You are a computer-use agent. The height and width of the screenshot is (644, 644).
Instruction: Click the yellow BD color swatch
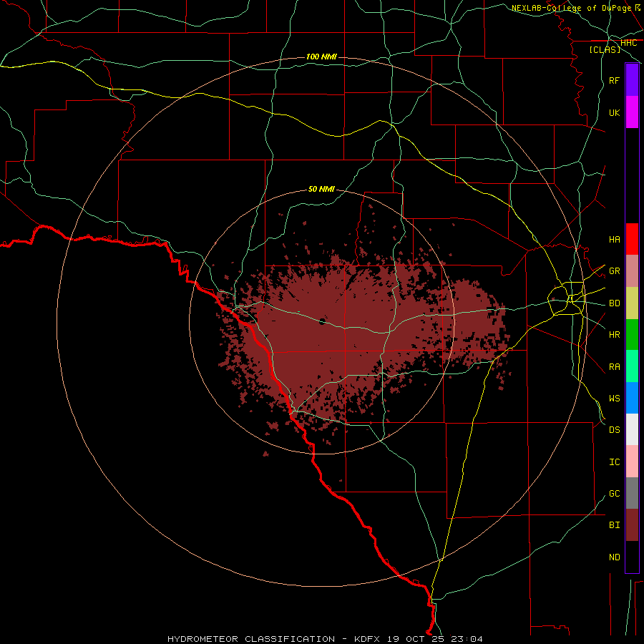(x=632, y=303)
